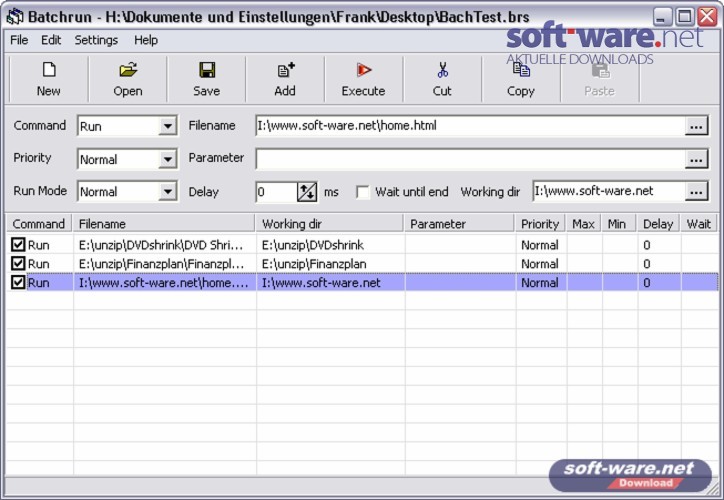Image resolution: width=724 pixels, height=500 pixels.
Task: Expand the Command dropdown showing Run
Action: click(x=168, y=126)
